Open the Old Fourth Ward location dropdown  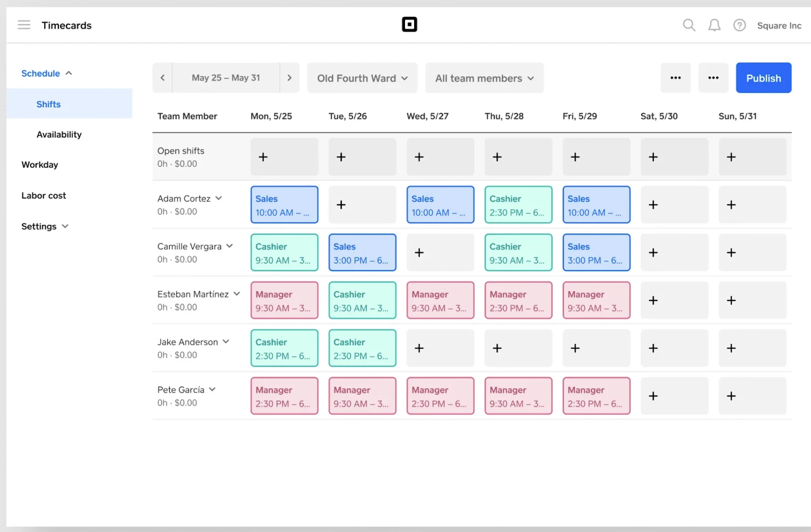coord(362,78)
